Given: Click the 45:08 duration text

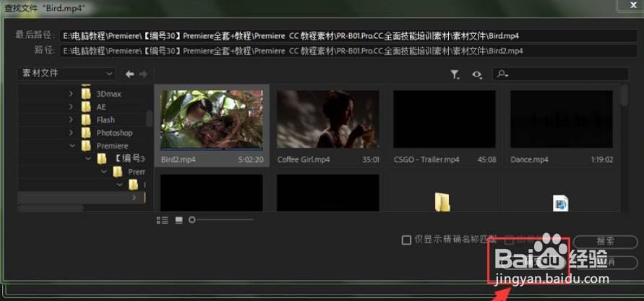Looking at the screenshot, I should (488, 160).
